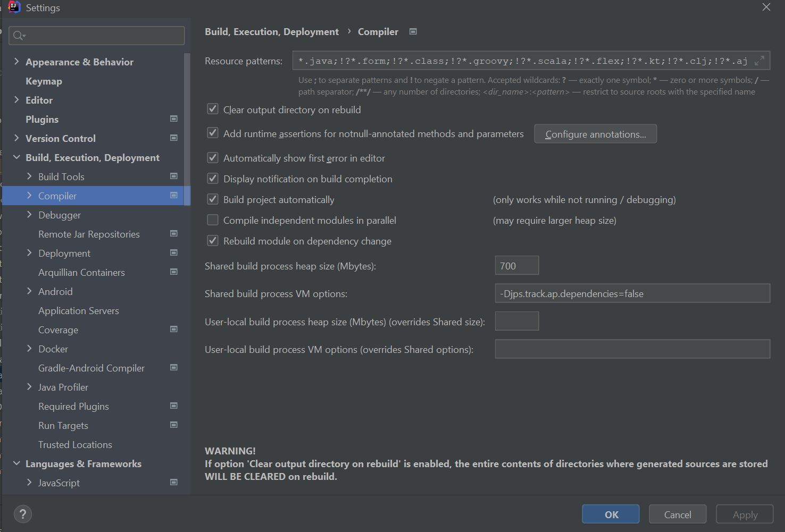Disable Clear output directory on rebuild

coord(213,109)
